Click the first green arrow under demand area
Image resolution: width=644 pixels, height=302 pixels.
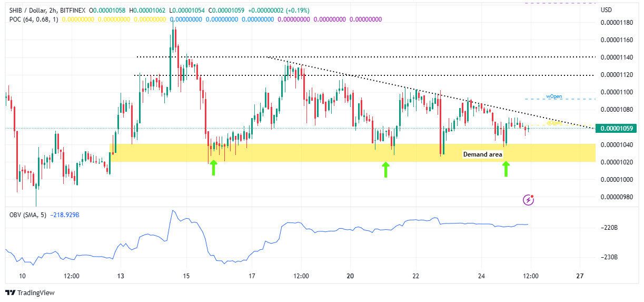click(x=213, y=168)
